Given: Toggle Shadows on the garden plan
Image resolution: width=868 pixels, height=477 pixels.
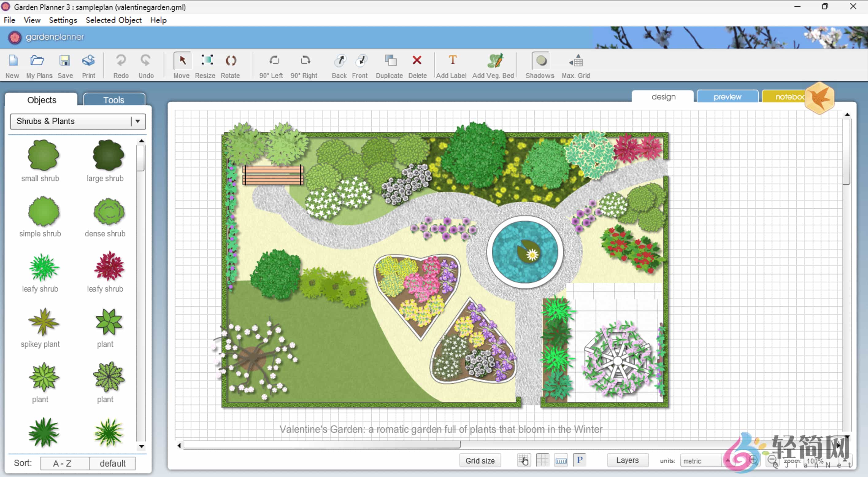Looking at the screenshot, I should 540,65.
